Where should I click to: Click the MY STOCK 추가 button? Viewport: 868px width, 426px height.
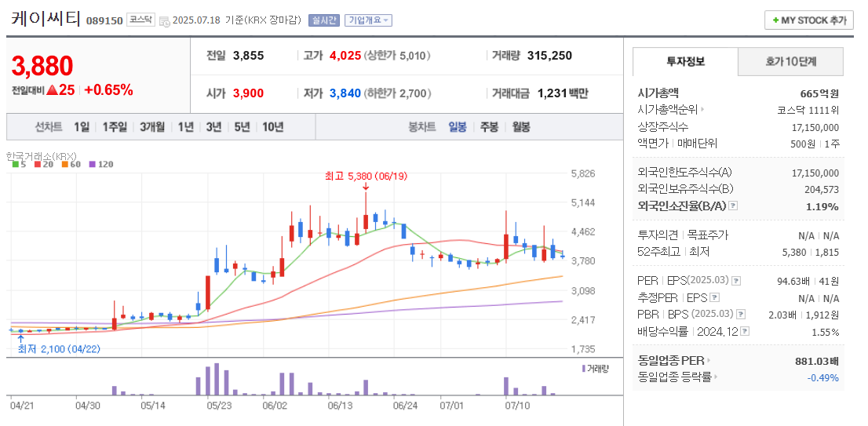[x=809, y=20]
